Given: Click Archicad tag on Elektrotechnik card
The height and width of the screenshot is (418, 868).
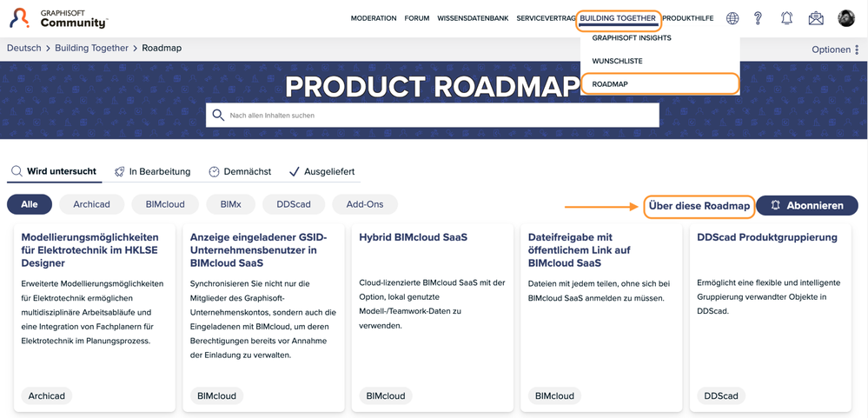Looking at the screenshot, I should pyautogui.click(x=47, y=396).
